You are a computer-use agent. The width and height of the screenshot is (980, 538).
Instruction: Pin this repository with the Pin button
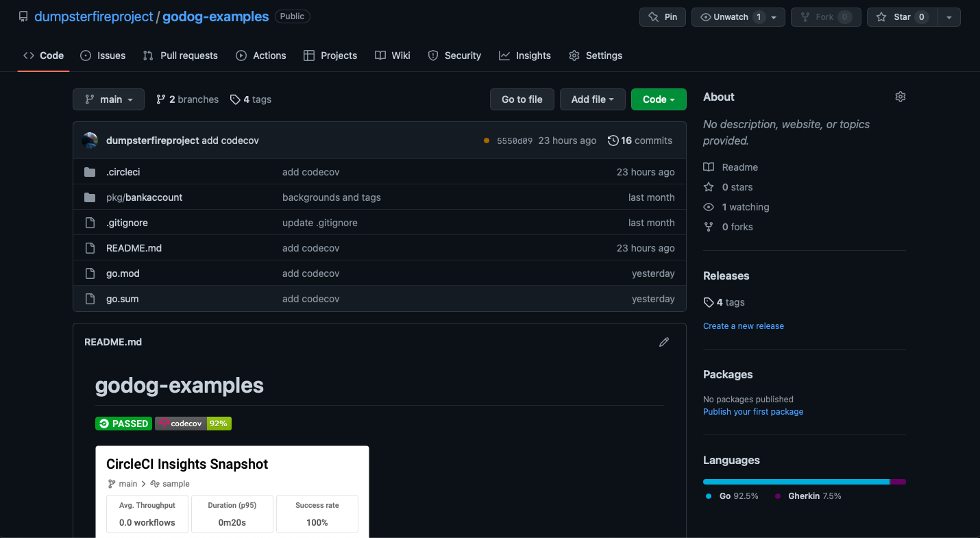coord(663,17)
